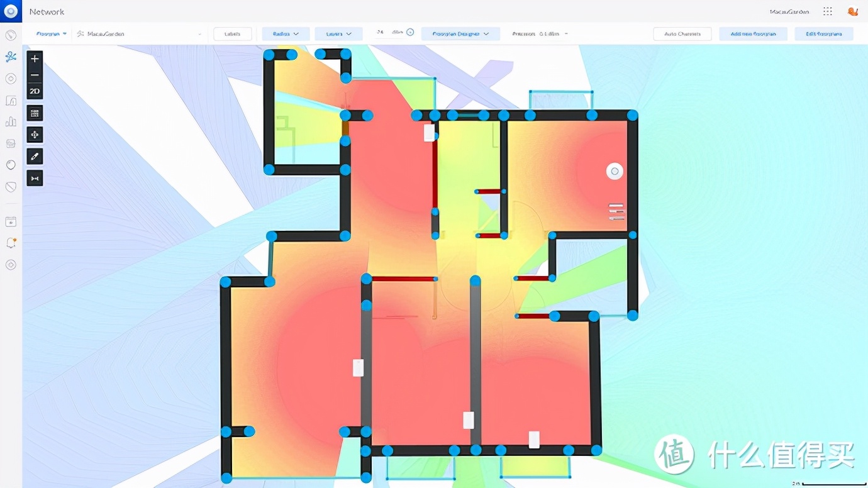This screenshot has height=488, width=868.
Task: Open the notifications bell icon in the sidebar
Action: coord(11,243)
